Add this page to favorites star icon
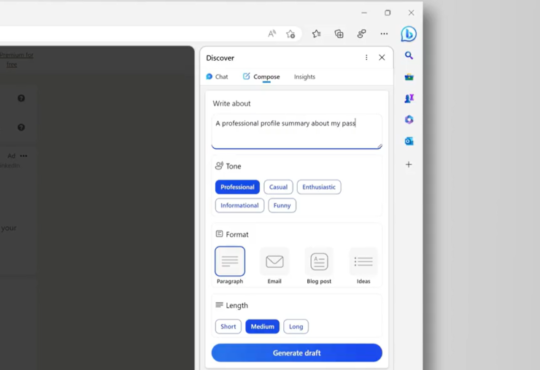This screenshot has width=540, height=370. tap(290, 34)
